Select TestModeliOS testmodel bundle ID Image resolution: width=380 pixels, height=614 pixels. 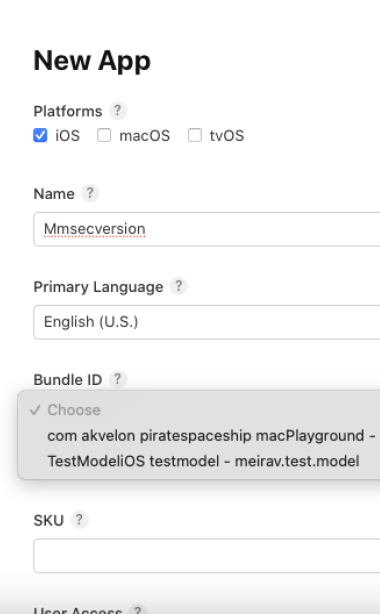[200, 461]
